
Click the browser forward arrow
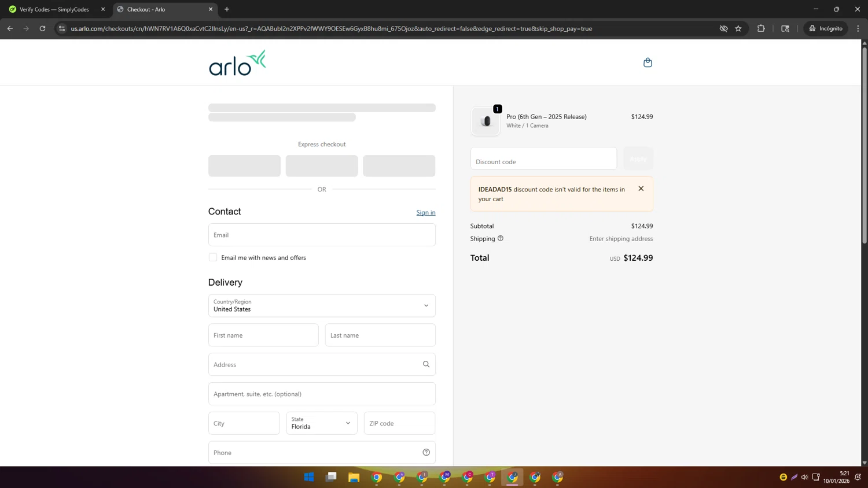pyautogui.click(x=26, y=28)
